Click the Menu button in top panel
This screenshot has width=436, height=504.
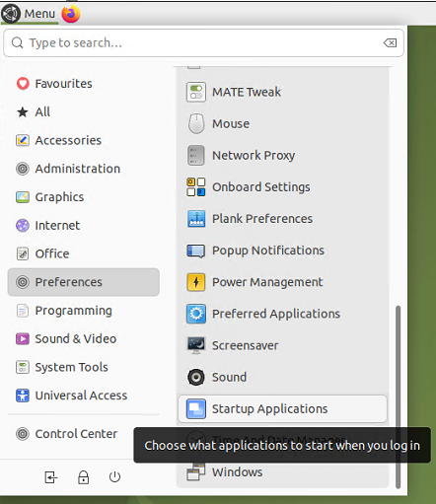pos(30,14)
